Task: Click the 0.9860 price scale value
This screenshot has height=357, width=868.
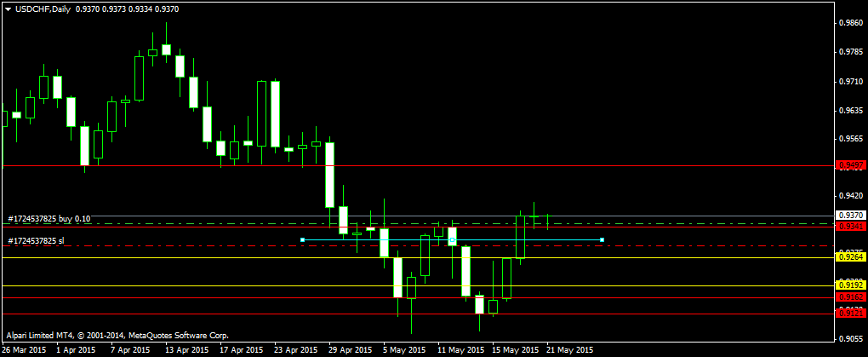Action: pyautogui.click(x=851, y=23)
